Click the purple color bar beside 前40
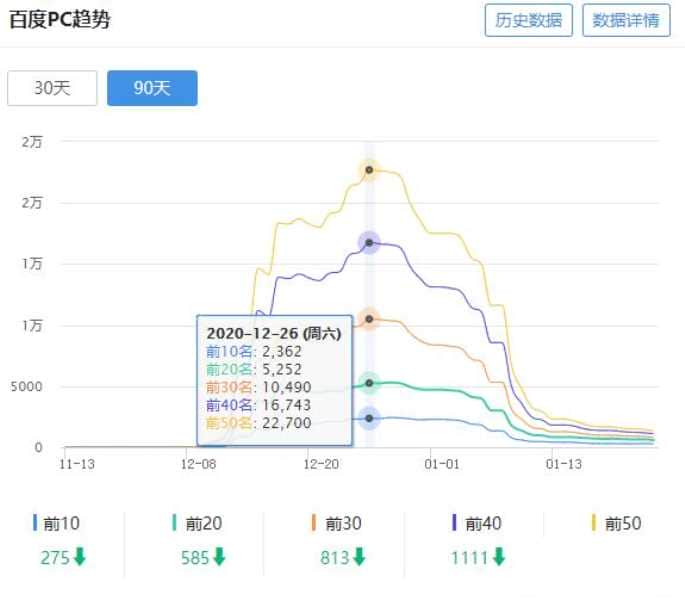This screenshot has width=685, height=600. (x=455, y=523)
